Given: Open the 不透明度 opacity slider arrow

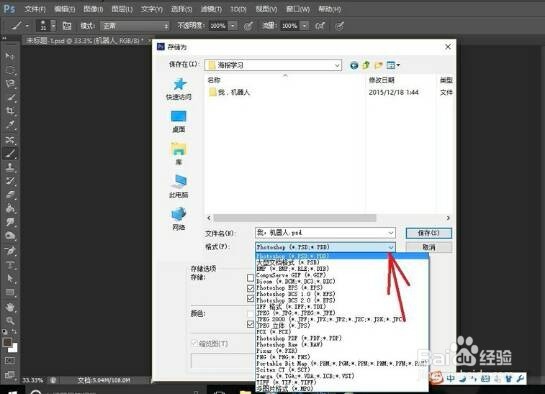Looking at the screenshot, I should [x=233, y=26].
